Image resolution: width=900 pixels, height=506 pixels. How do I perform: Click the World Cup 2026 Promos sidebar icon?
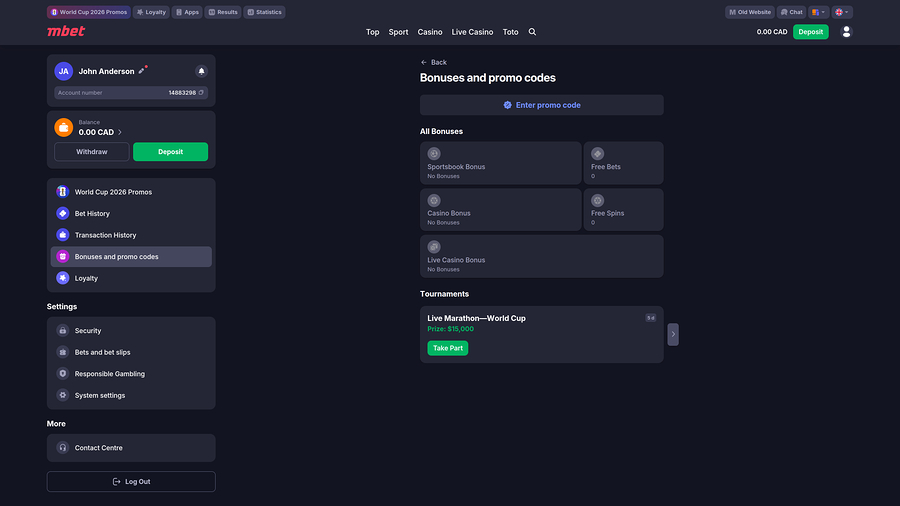point(63,192)
